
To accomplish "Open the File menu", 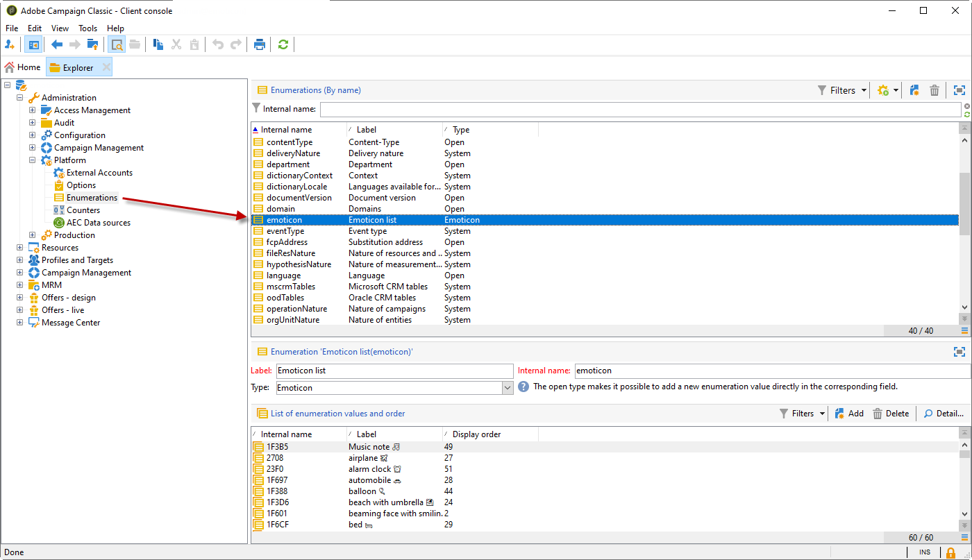I will [x=12, y=28].
